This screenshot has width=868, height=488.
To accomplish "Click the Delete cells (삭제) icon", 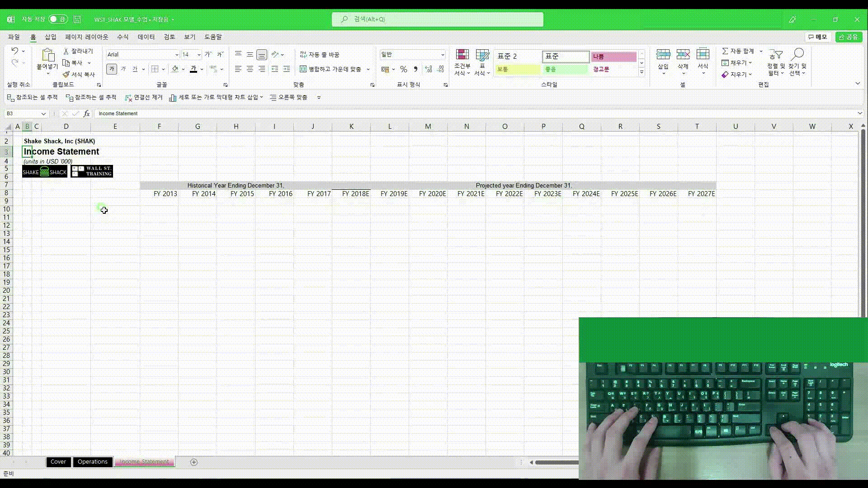I will (683, 55).
